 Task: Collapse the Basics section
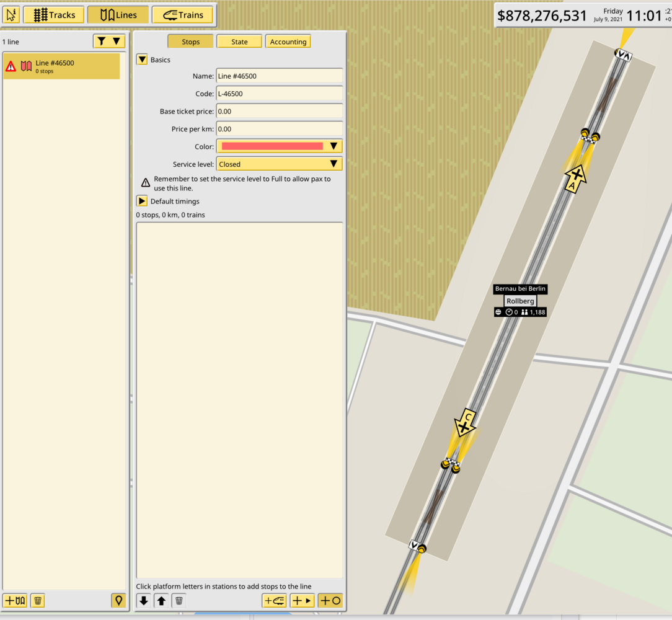(142, 60)
